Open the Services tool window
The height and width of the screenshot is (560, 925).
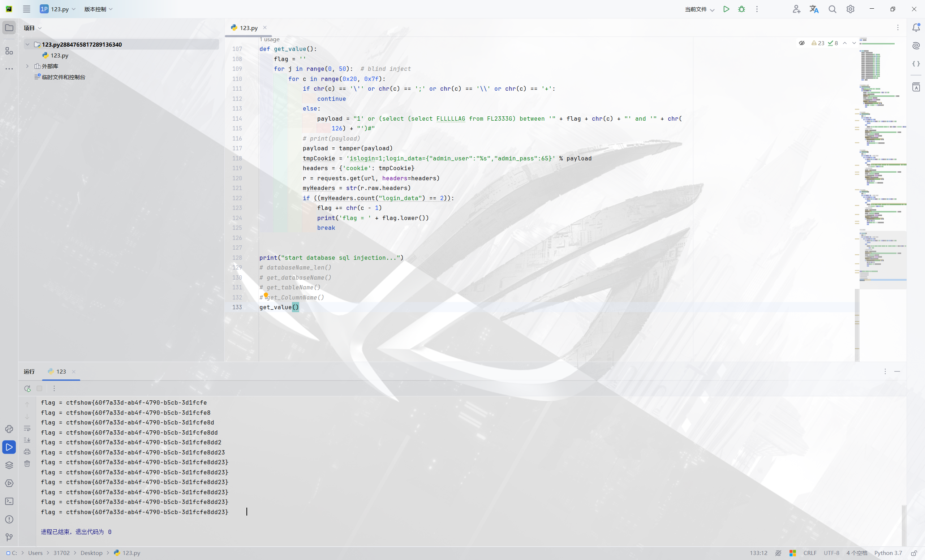coord(9,483)
